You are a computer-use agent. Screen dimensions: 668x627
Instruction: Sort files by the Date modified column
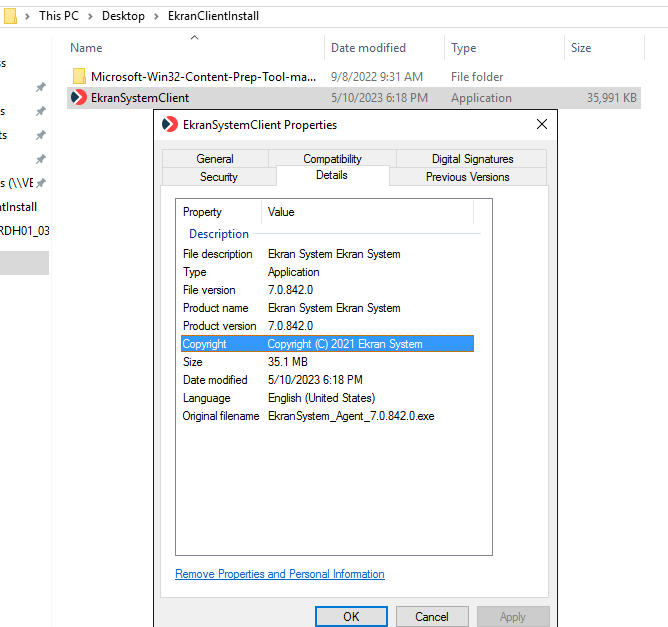(368, 48)
